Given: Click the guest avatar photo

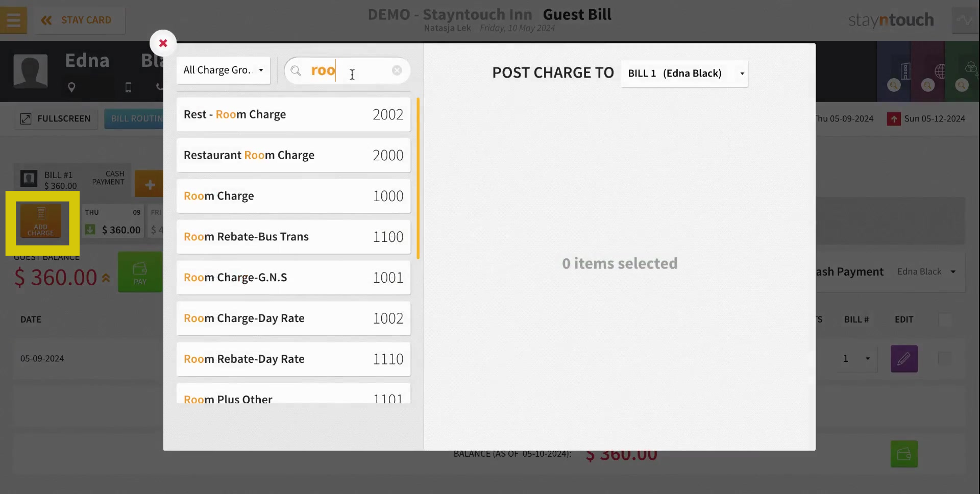Looking at the screenshot, I should (x=31, y=71).
